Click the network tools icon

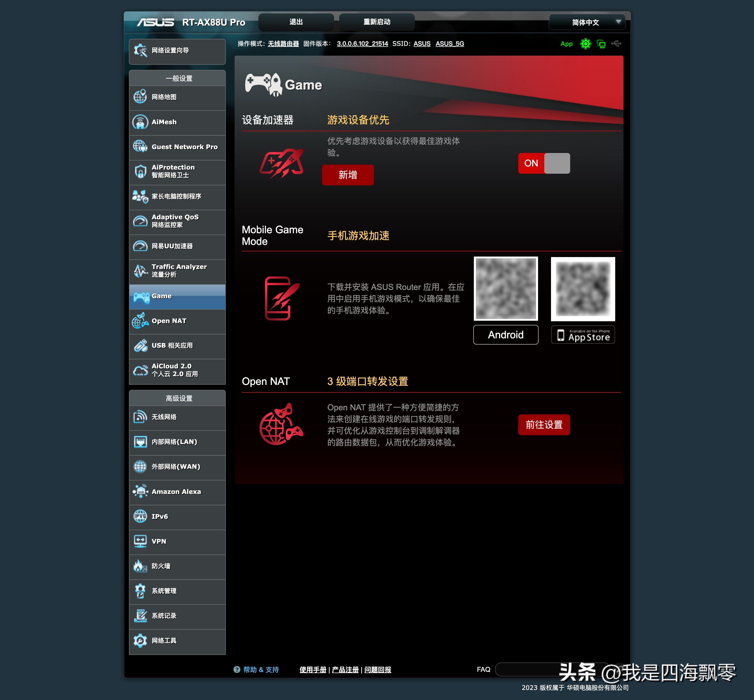coord(140,640)
